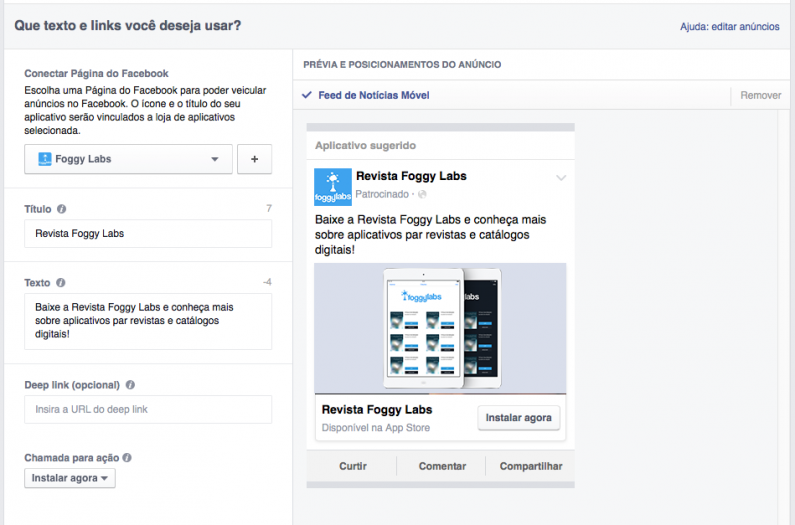Toggle the Feed de Notícias Móvel checkmark

point(307,95)
